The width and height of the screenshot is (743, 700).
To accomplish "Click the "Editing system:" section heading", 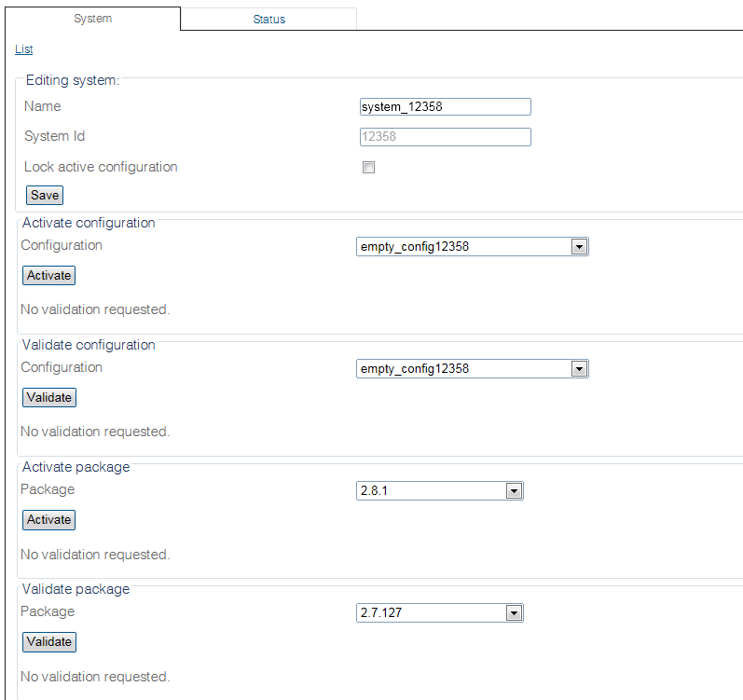I will click(x=73, y=81).
